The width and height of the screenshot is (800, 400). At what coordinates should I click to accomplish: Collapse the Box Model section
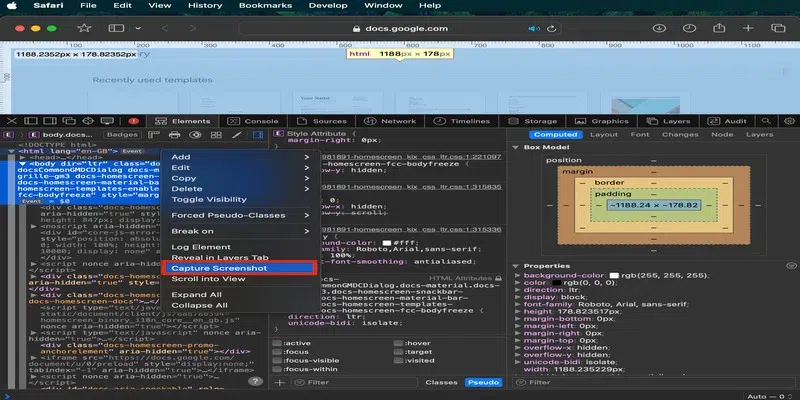tap(515, 147)
